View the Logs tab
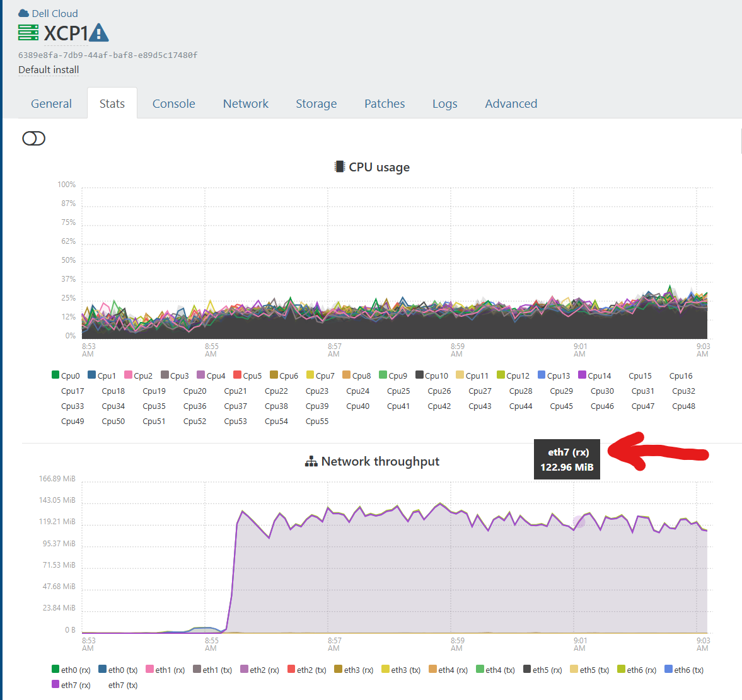Image resolution: width=742 pixels, height=700 pixels. tap(444, 104)
